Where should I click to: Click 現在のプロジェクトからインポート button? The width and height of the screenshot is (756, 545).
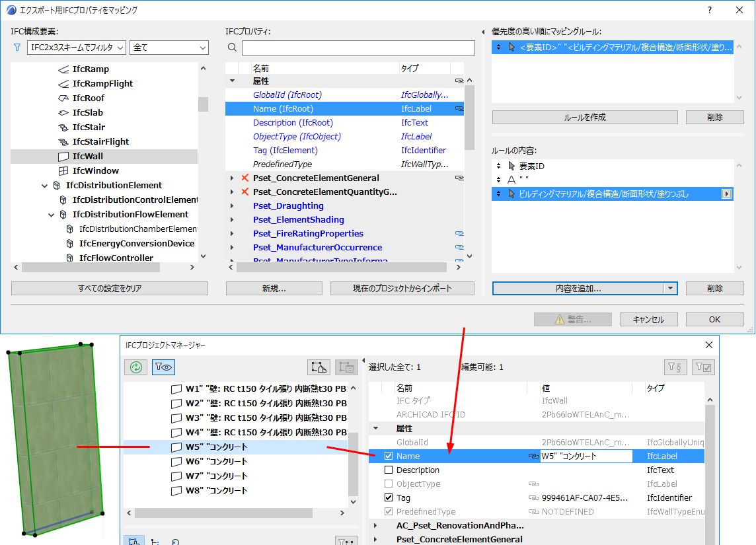tap(402, 288)
